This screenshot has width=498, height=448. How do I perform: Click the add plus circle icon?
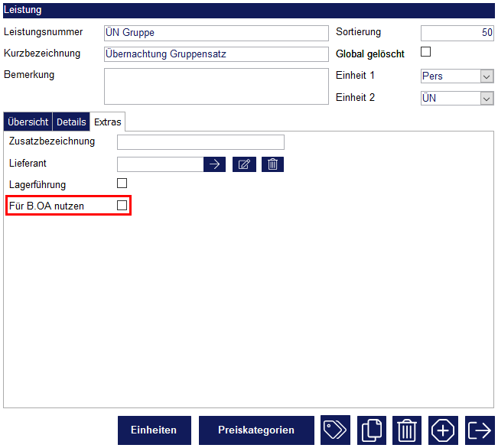click(x=443, y=430)
